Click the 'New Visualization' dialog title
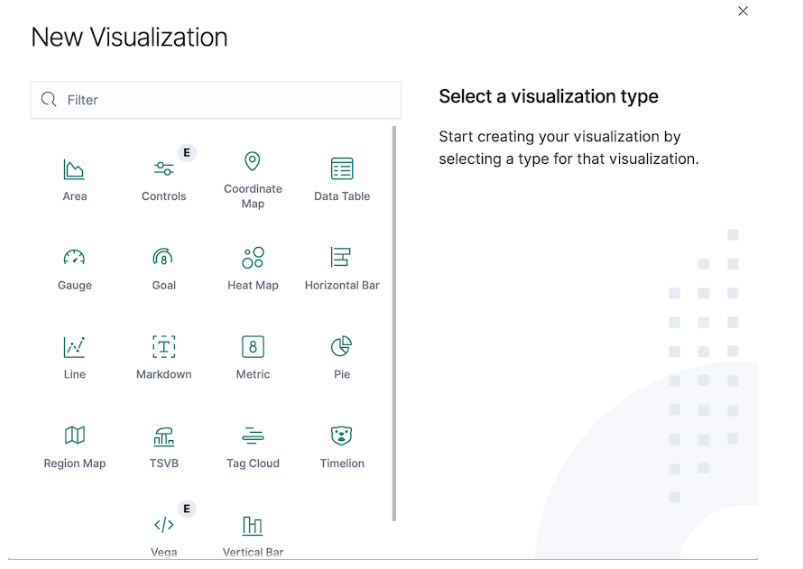The height and width of the screenshot is (569, 803). 129,37
